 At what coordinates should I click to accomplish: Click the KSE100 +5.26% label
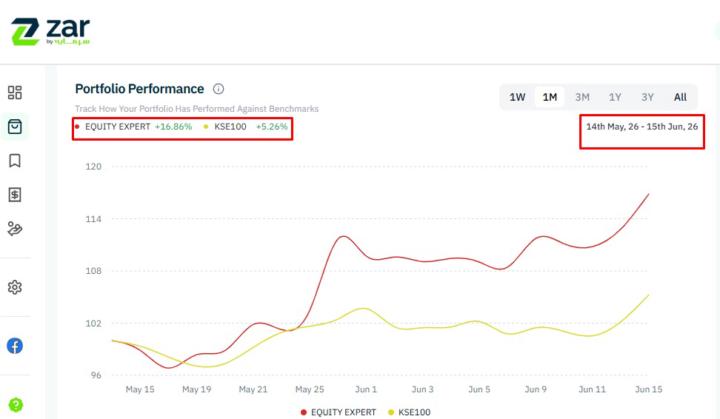246,127
